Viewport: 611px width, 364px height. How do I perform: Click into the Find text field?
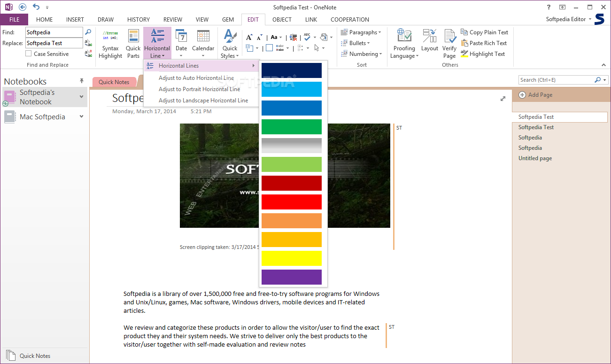(54, 32)
